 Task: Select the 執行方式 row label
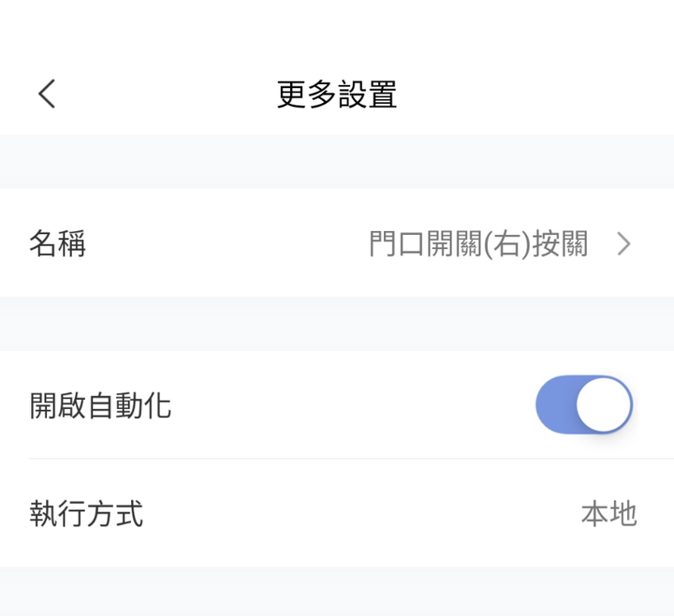86,513
